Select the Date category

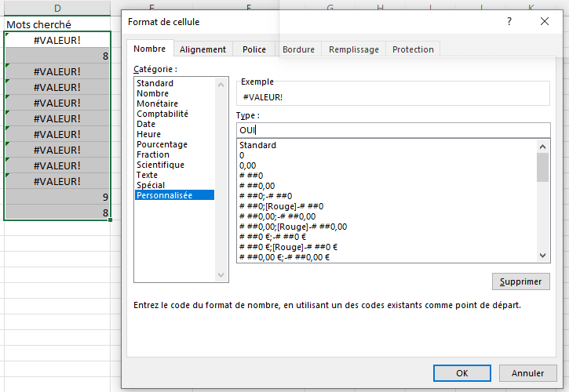tap(146, 124)
